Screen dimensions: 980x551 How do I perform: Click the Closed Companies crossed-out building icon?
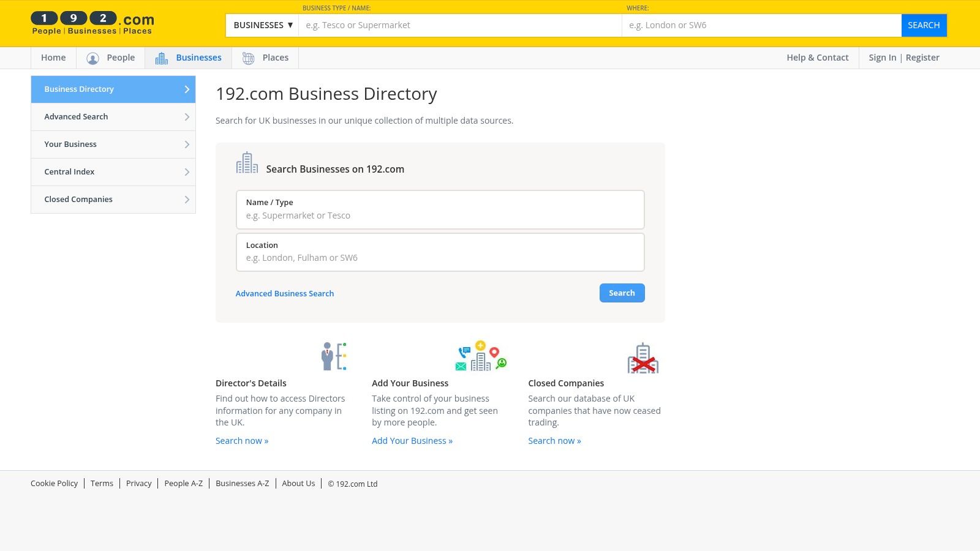(x=643, y=358)
